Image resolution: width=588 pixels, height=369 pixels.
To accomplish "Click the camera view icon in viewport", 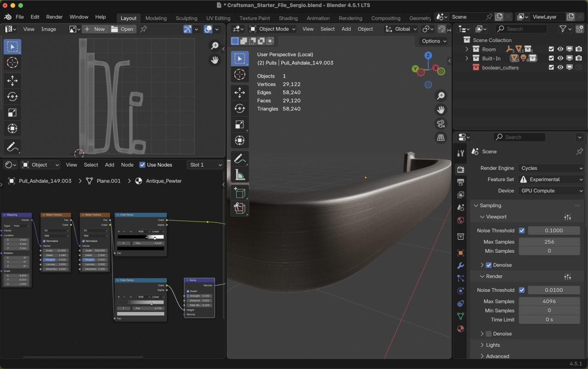I will click(x=441, y=124).
